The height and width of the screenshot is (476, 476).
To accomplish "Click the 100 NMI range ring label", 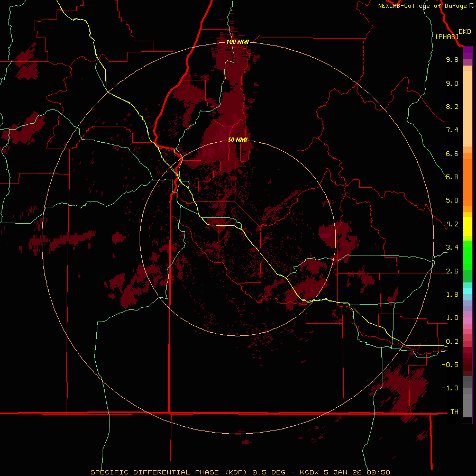I will pyautogui.click(x=237, y=42).
